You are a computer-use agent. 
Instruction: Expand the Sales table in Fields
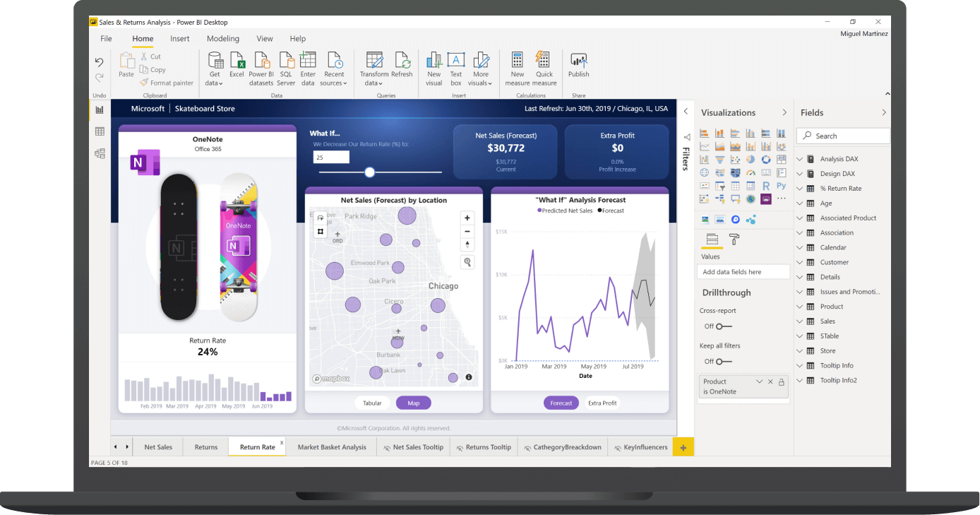[800, 321]
